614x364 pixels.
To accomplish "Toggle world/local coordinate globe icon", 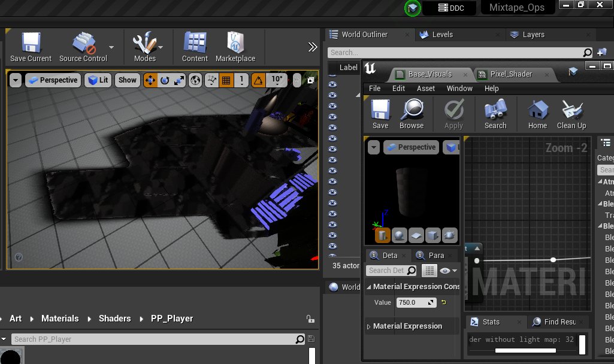I will [195, 80].
